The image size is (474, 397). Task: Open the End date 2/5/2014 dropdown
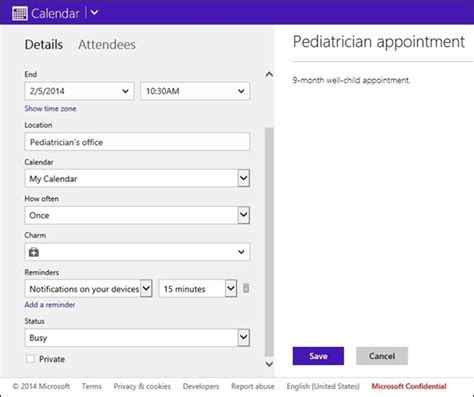tap(79, 91)
